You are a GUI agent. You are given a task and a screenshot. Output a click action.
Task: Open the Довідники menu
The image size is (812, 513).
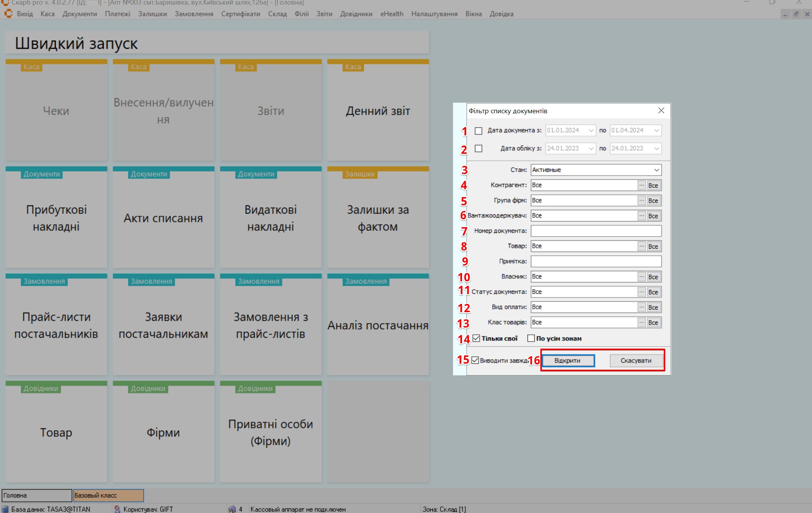tap(356, 14)
